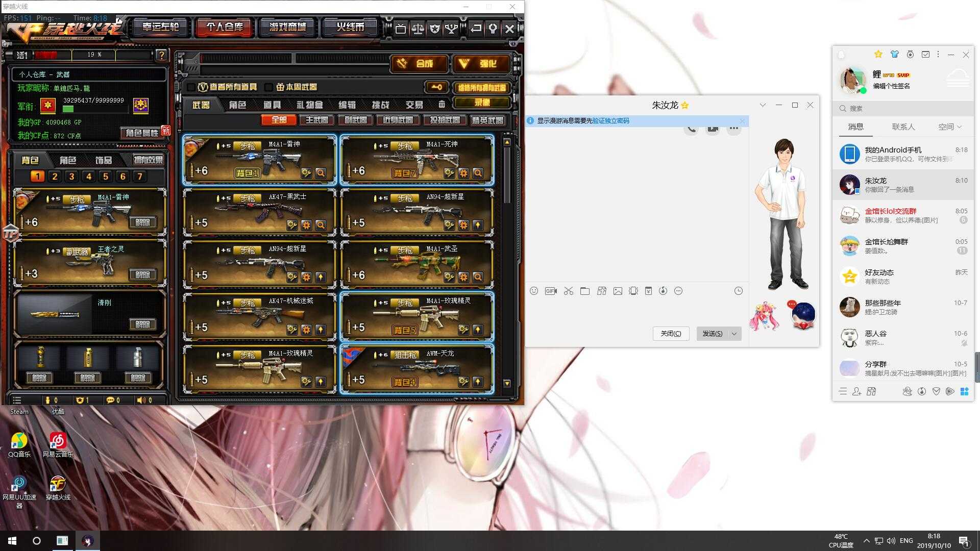
Task: Open message history clock icon in chat
Action: (x=739, y=291)
